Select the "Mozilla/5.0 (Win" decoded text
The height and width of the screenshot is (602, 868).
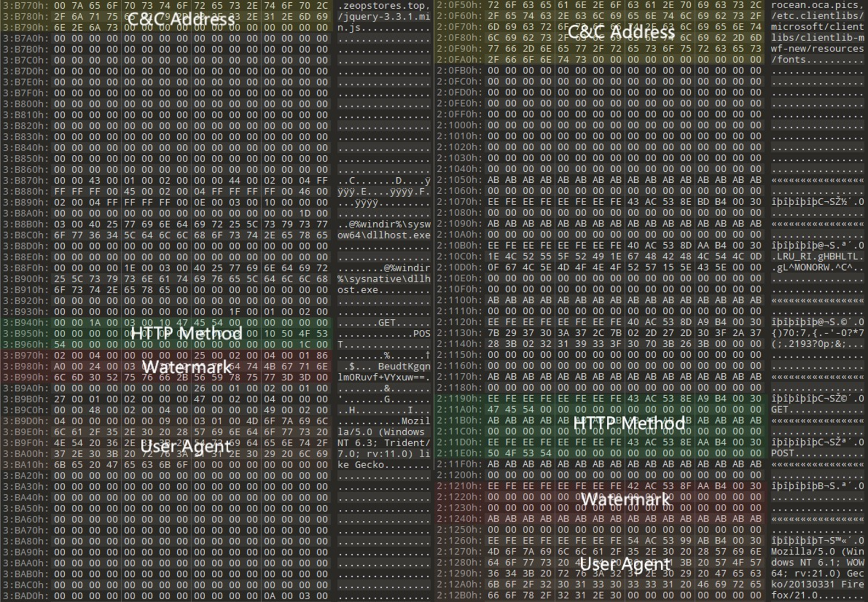[x=817, y=552]
